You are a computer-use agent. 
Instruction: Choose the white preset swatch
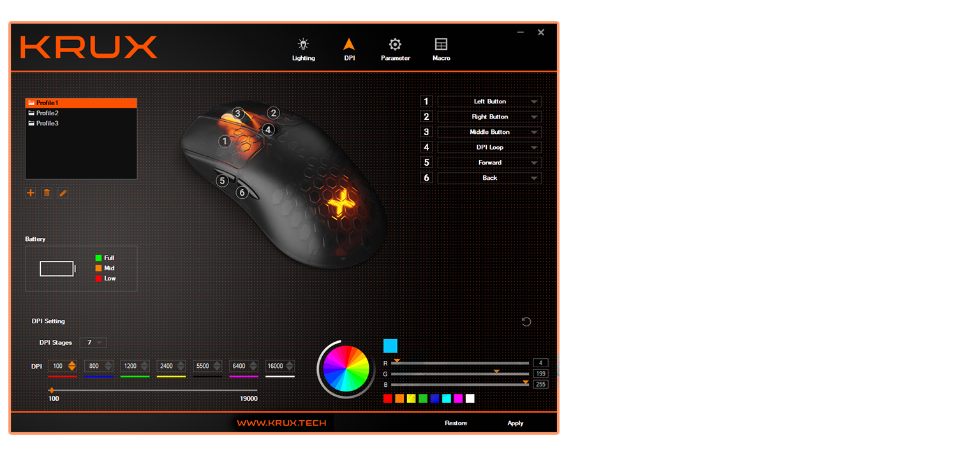(470, 398)
